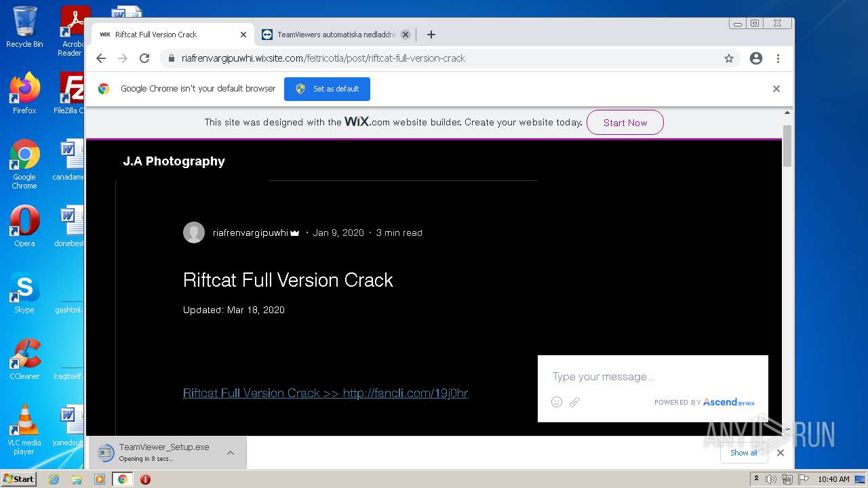
Task: Open VLC media player desktop shortcut
Action: point(24,430)
